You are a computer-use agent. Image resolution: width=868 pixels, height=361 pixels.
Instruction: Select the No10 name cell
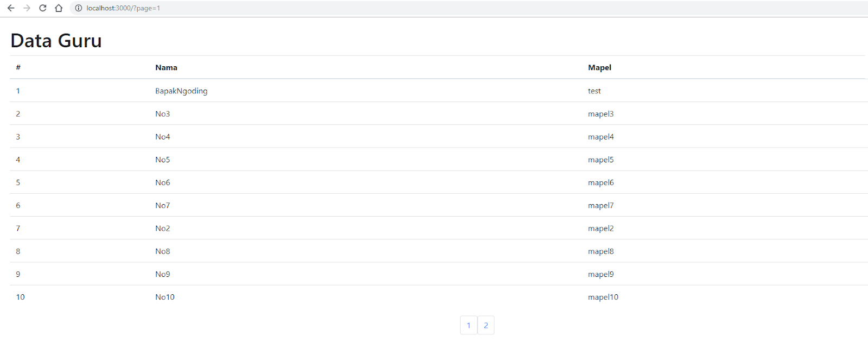tap(165, 297)
